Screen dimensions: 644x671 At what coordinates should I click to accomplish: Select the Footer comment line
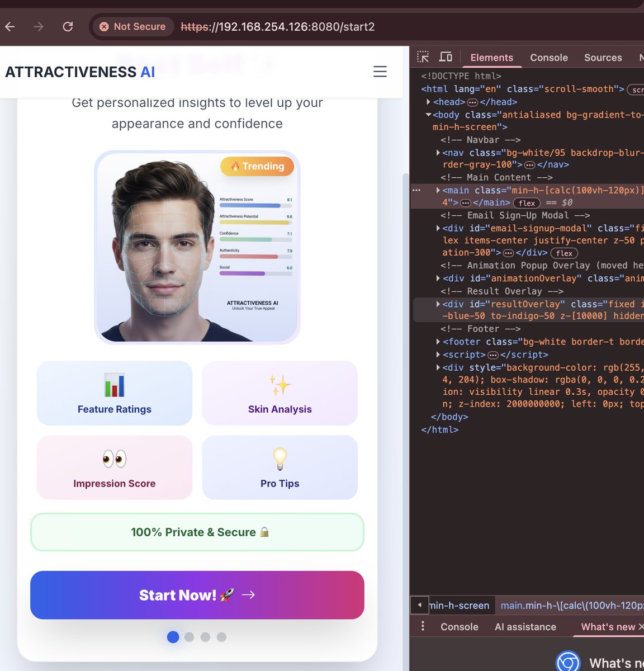(481, 329)
